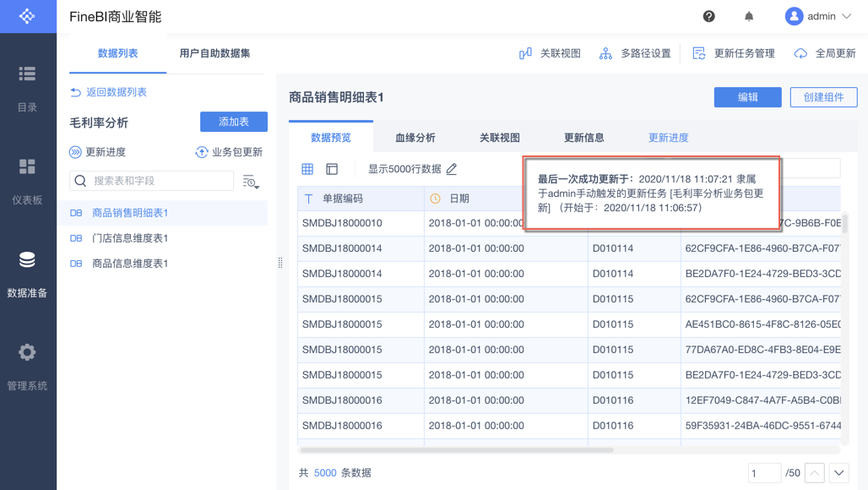Open notifications bell icon

(x=749, y=16)
